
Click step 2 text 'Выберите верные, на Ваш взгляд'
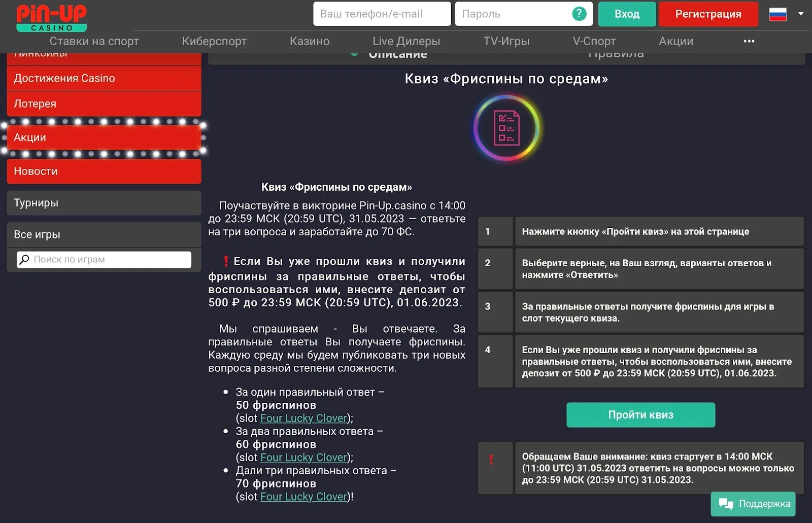(647, 269)
